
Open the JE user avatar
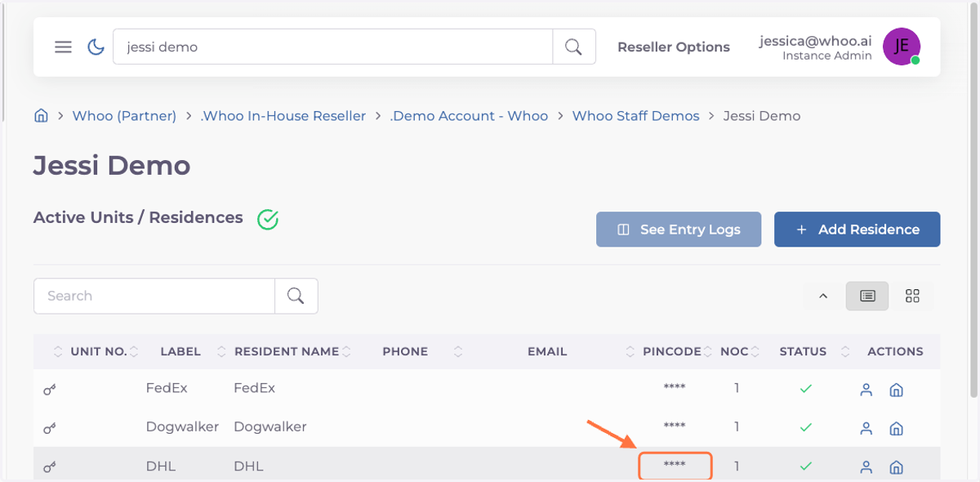pos(901,47)
